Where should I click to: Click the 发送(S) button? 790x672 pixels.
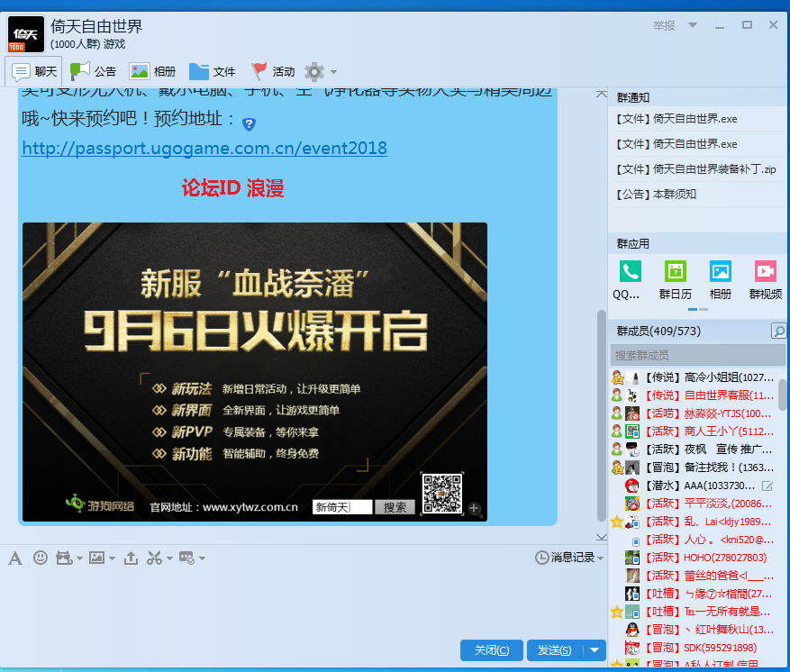click(555, 650)
